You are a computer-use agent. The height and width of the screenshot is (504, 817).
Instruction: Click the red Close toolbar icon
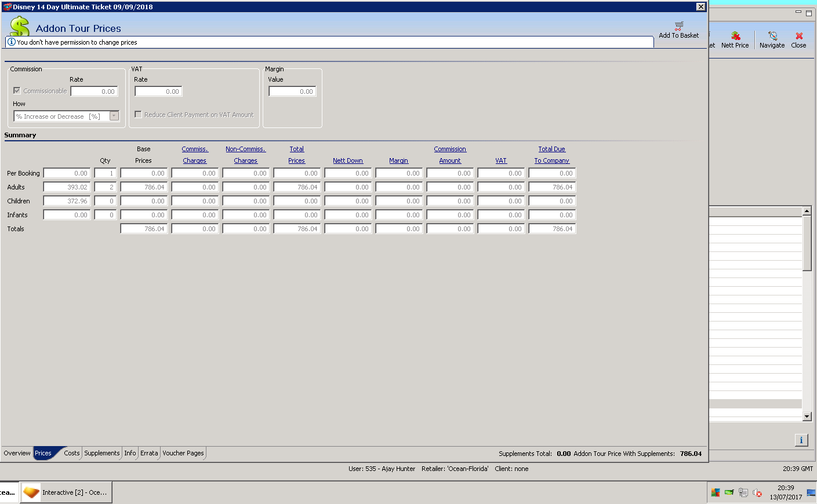pos(799,36)
